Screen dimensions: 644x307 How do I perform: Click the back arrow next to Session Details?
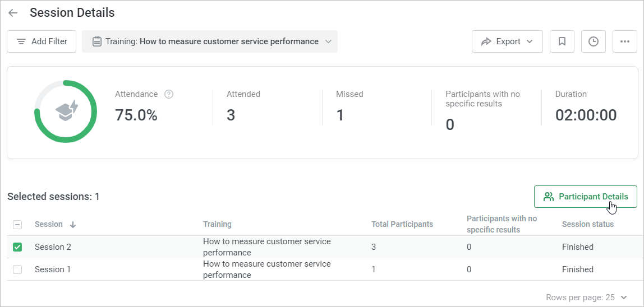tap(13, 13)
